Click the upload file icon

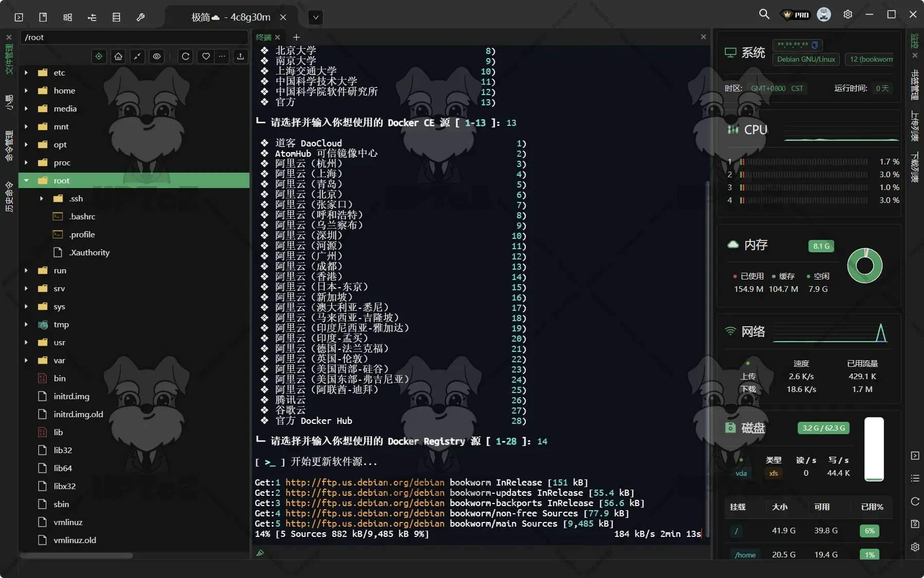point(240,56)
